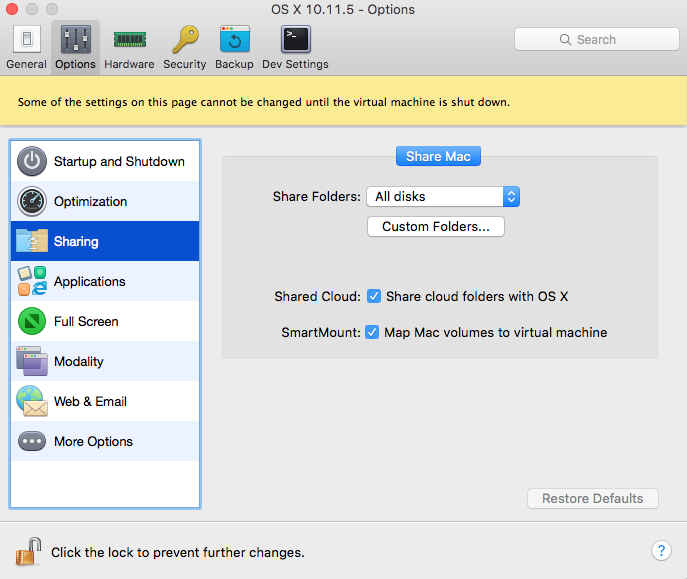Click the Search input field

click(x=596, y=39)
